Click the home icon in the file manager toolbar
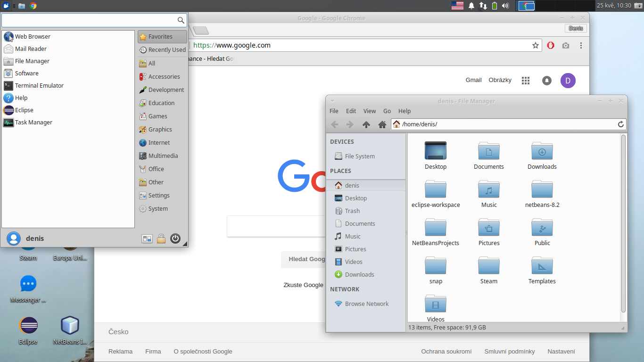This screenshot has width=644, height=362. tap(382, 124)
